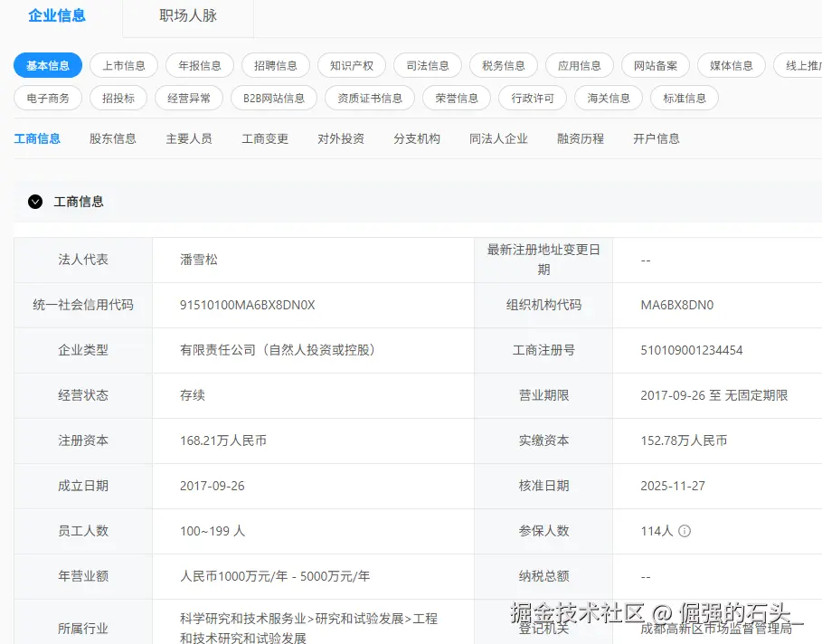822x644 pixels.
Task: Click the 参保人数 label cell
Action: (543, 531)
